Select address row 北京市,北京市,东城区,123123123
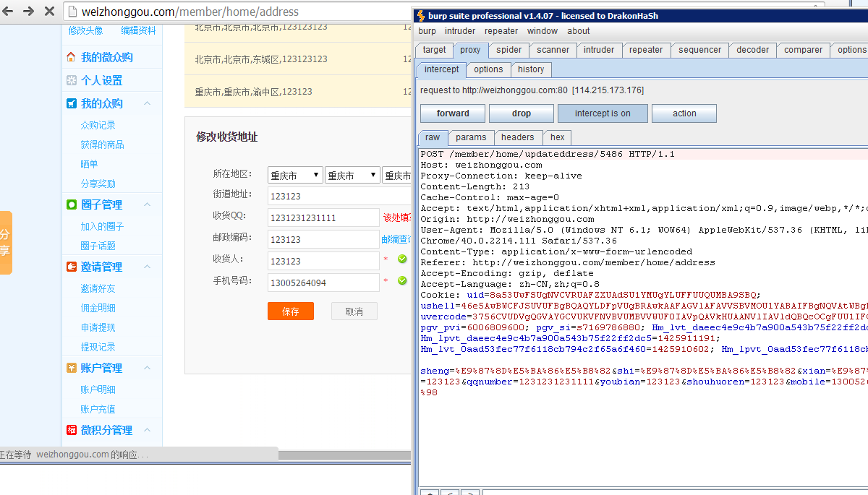868x495 pixels. tap(299, 59)
